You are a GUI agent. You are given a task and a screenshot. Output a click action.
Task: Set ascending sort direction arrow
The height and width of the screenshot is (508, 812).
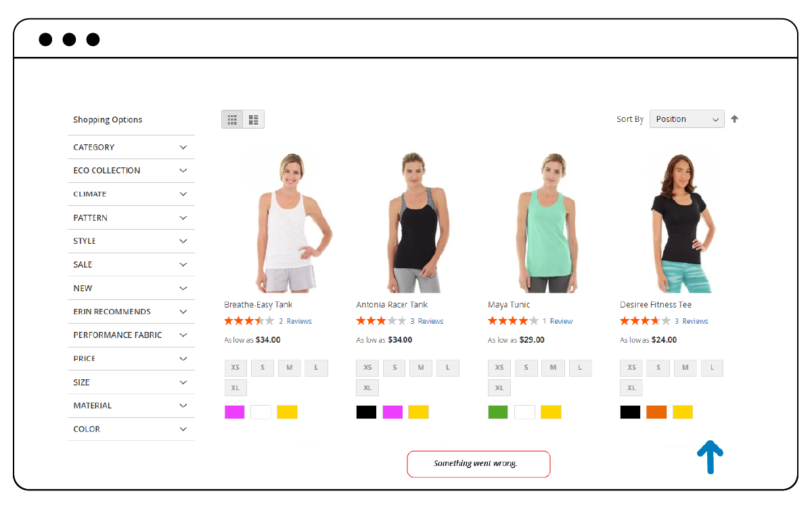(x=734, y=119)
